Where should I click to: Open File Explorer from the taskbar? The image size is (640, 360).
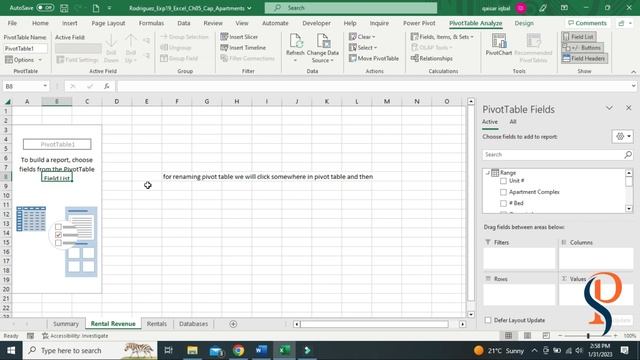[192, 350]
